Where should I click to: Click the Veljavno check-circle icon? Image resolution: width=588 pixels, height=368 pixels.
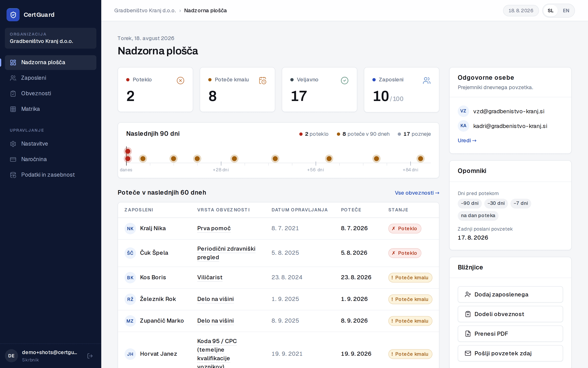[345, 81]
